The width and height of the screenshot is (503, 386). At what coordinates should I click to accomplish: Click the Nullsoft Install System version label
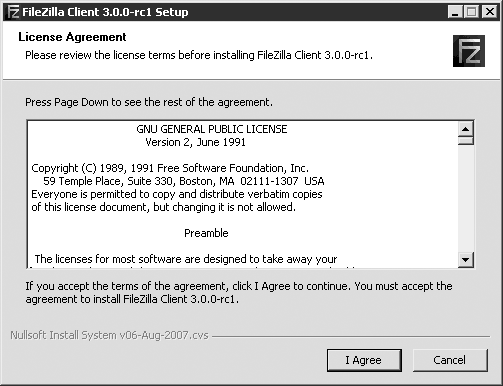(x=109, y=335)
